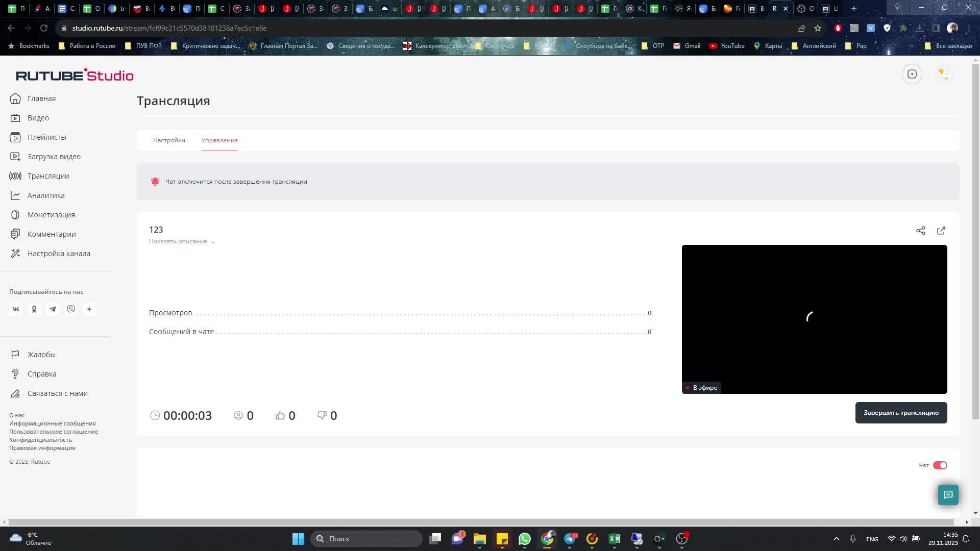Open the stream in a new window

[x=941, y=231]
